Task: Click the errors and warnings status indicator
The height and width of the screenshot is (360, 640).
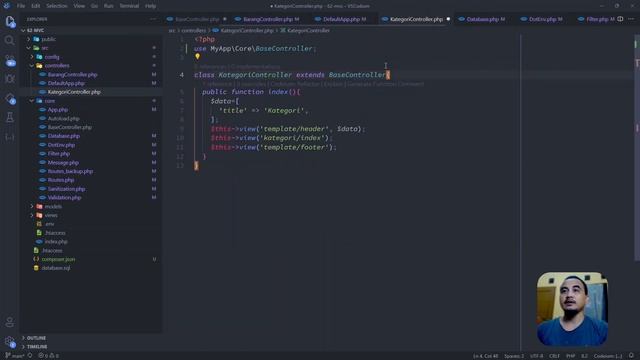Action: coord(49,356)
